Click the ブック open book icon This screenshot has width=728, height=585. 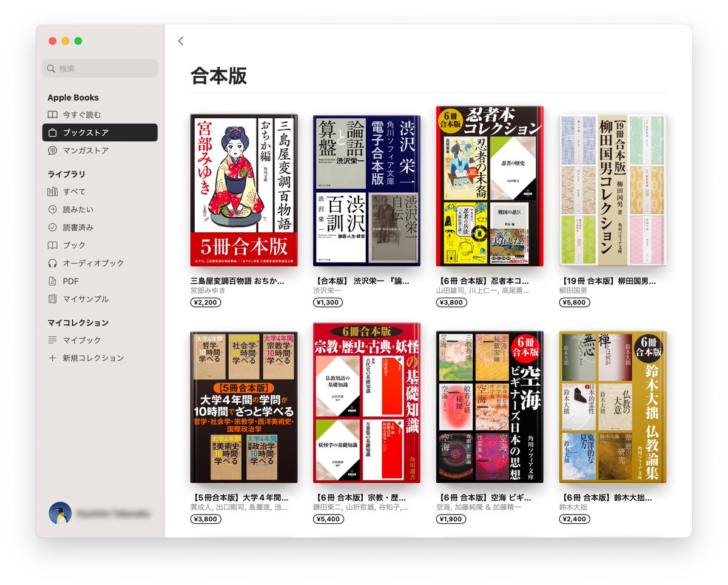(x=53, y=246)
